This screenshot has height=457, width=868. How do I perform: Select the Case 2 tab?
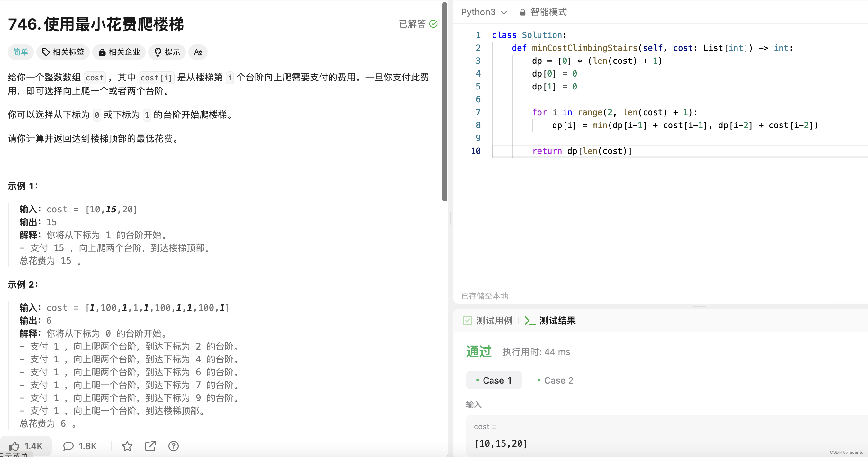(x=555, y=380)
